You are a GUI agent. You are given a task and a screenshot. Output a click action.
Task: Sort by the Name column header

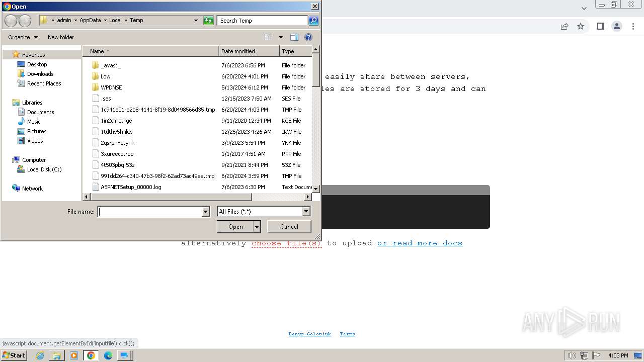tap(151, 51)
